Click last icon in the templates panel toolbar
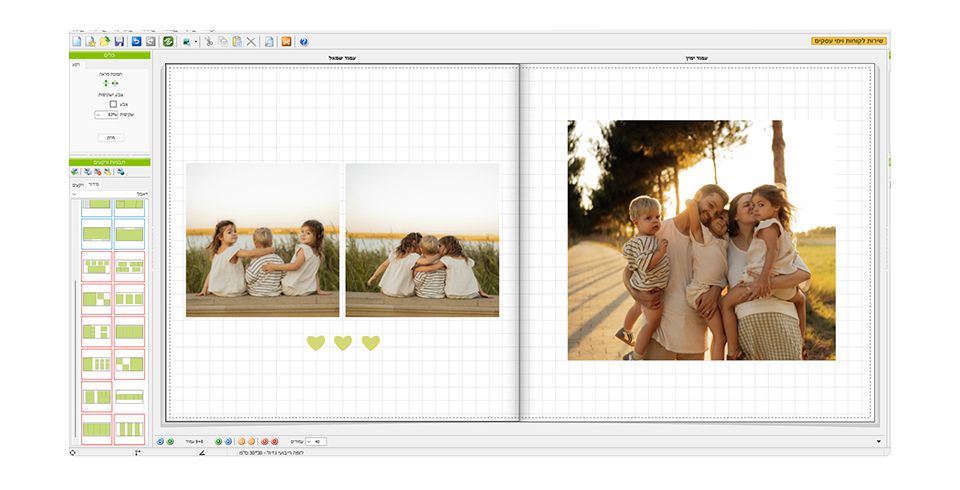Screen dimensions: 960x490 tap(121, 172)
